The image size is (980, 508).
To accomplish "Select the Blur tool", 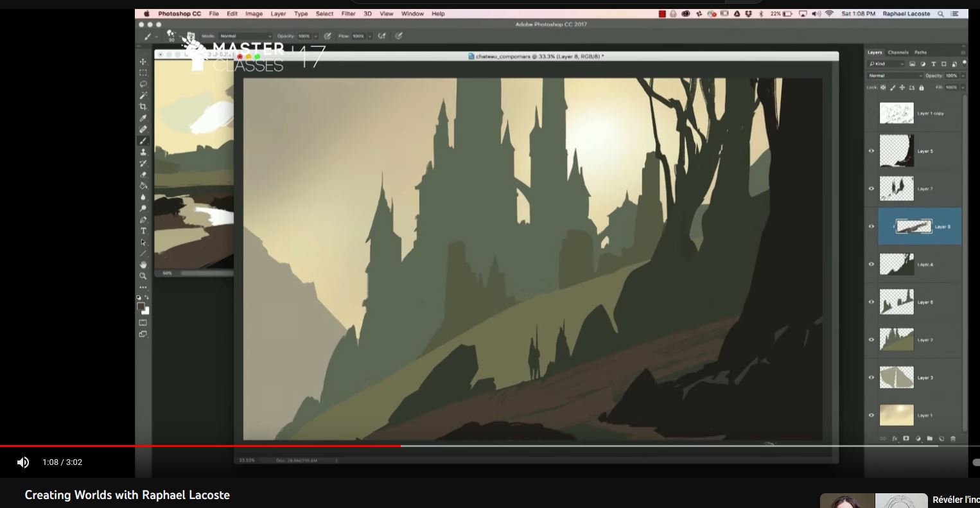I will tap(143, 197).
